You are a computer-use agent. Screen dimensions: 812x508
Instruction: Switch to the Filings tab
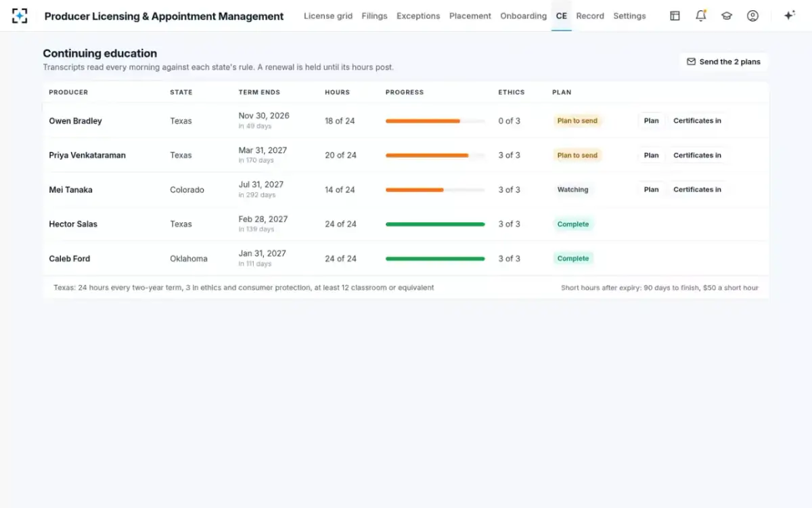375,16
